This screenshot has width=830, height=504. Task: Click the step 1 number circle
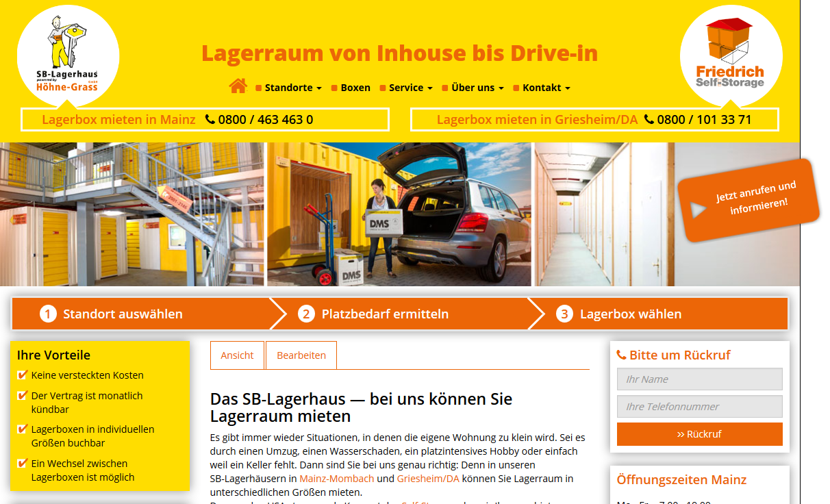coord(48,314)
